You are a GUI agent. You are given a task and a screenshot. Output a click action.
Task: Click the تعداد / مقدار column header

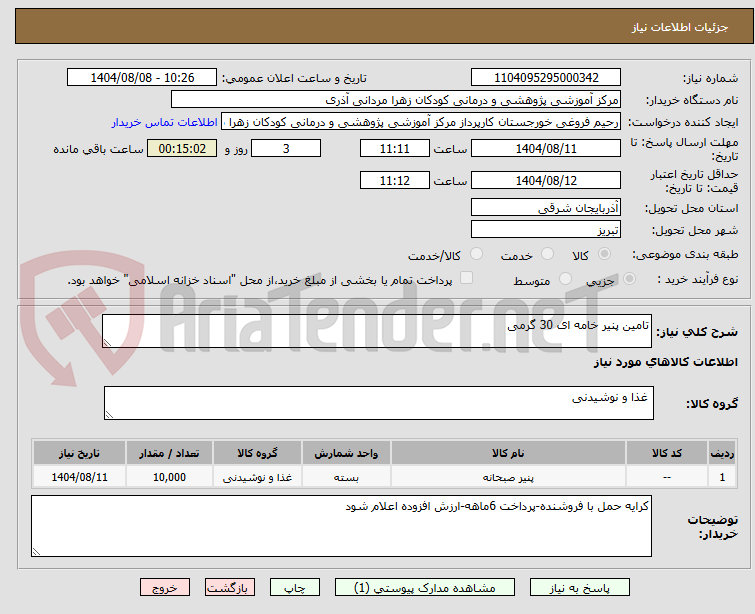169,453
